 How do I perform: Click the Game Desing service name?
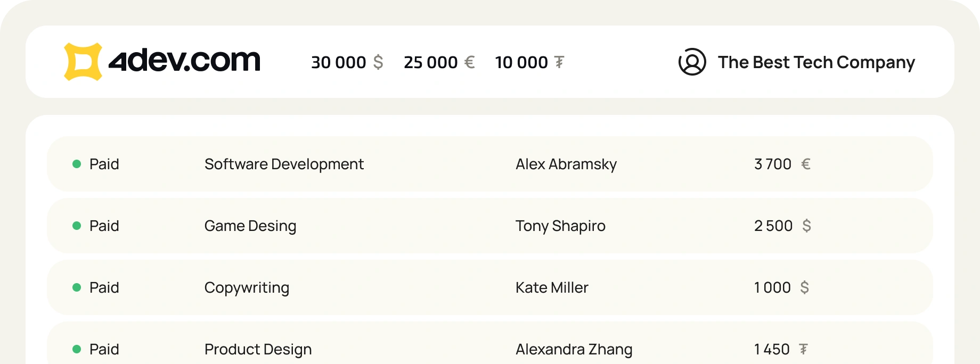[250, 226]
